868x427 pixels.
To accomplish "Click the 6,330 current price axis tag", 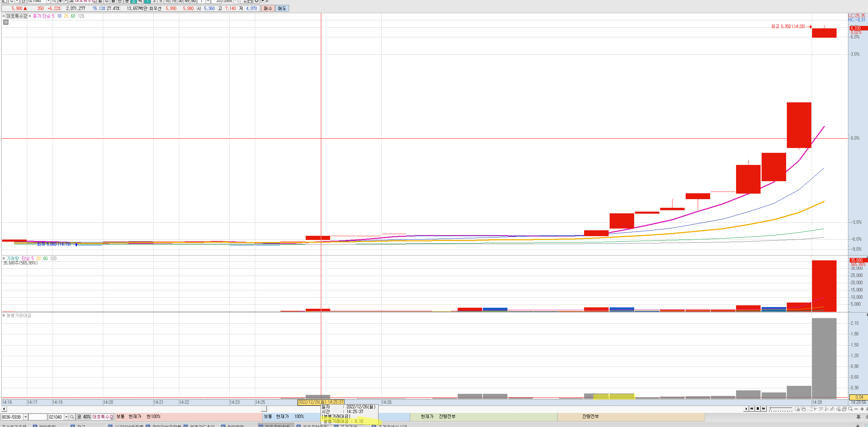I will tap(858, 28).
